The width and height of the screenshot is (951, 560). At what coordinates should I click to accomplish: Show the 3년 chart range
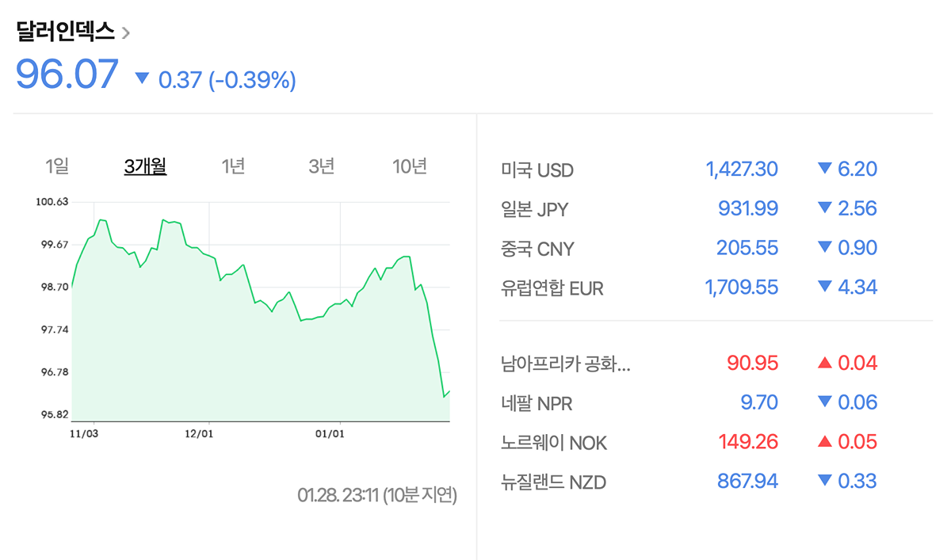click(x=321, y=166)
